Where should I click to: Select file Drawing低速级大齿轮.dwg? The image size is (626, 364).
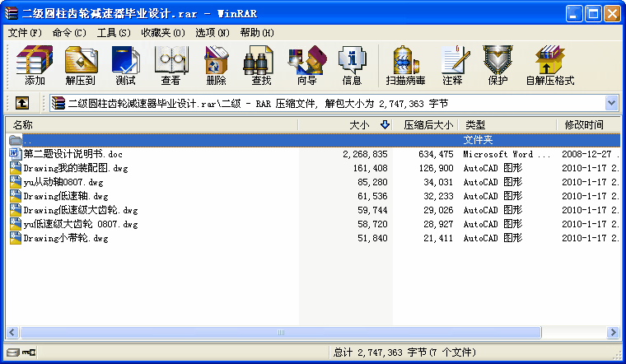80,210
